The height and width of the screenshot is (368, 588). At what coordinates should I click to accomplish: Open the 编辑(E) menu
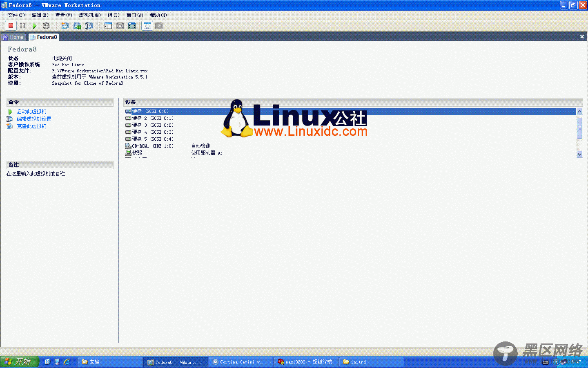coord(40,15)
